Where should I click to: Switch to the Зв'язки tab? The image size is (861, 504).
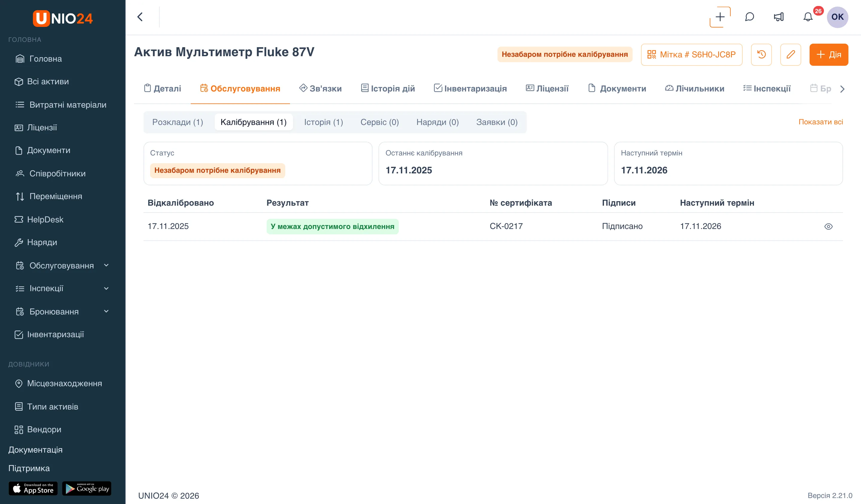click(x=320, y=88)
